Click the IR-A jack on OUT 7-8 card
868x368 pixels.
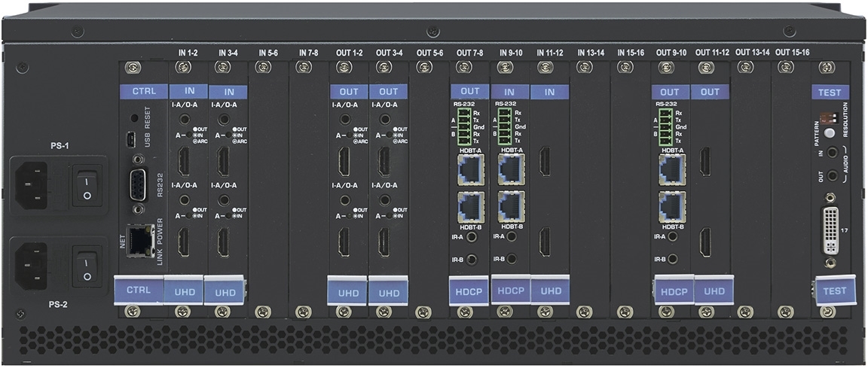pyautogui.click(x=472, y=237)
